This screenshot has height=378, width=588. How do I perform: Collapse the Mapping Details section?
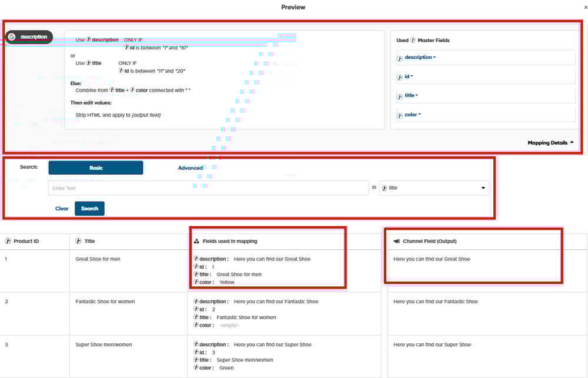pyautogui.click(x=550, y=143)
